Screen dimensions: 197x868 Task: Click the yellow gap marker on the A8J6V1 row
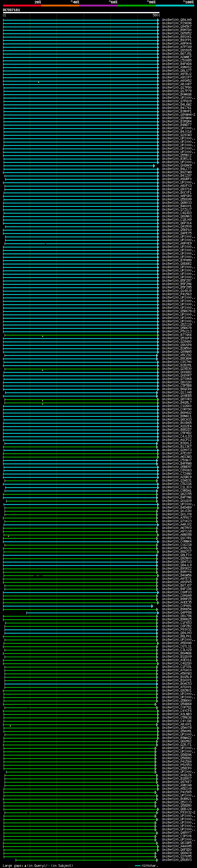(x=10, y=726)
